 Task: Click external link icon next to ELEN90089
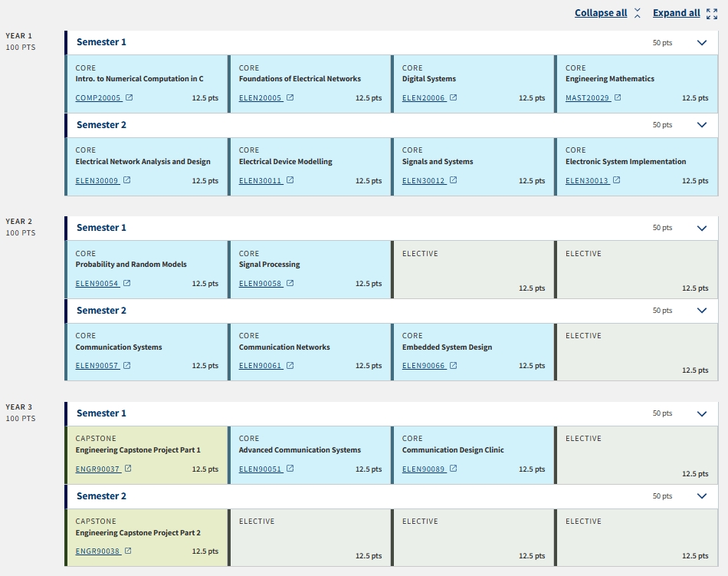click(453, 469)
